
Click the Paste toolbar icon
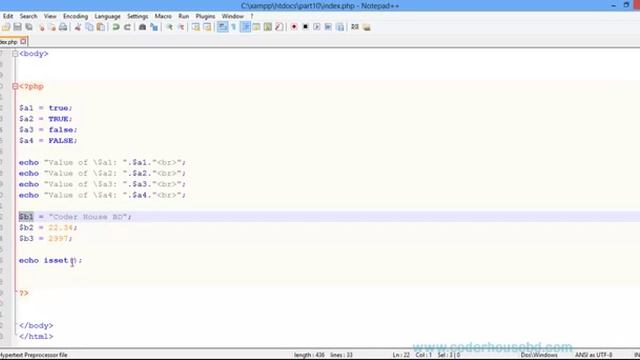click(x=100, y=27)
